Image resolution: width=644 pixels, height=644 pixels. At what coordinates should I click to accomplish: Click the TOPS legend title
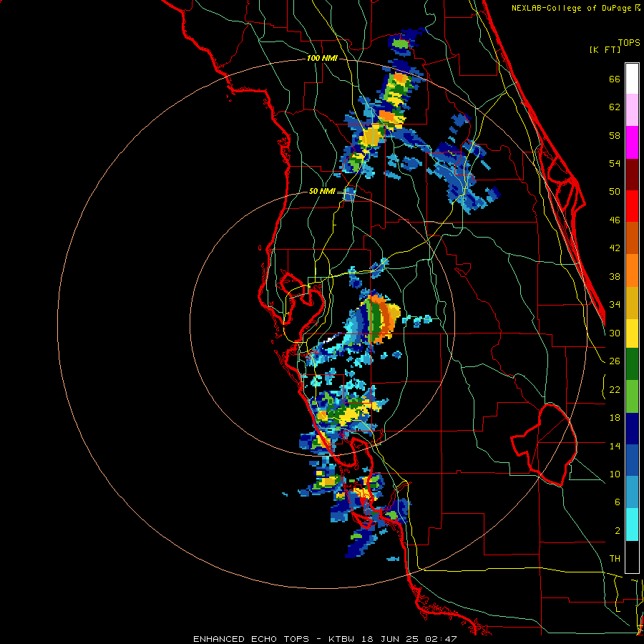(x=629, y=42)
